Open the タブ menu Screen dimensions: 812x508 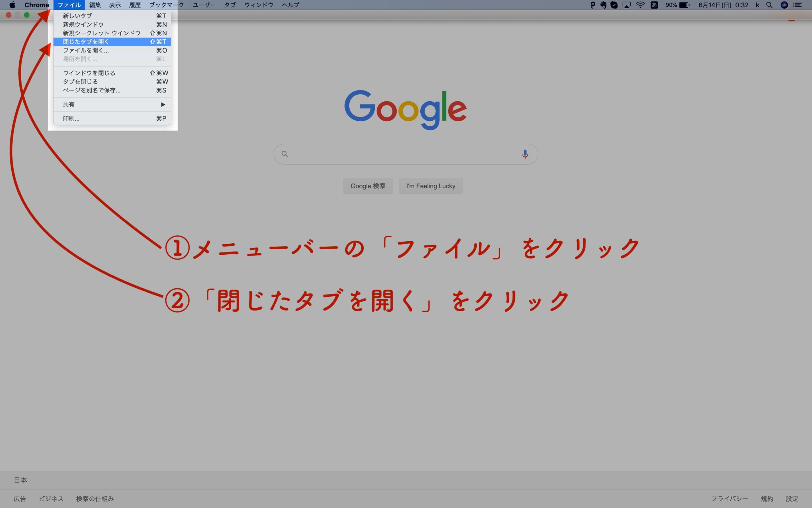230,5
